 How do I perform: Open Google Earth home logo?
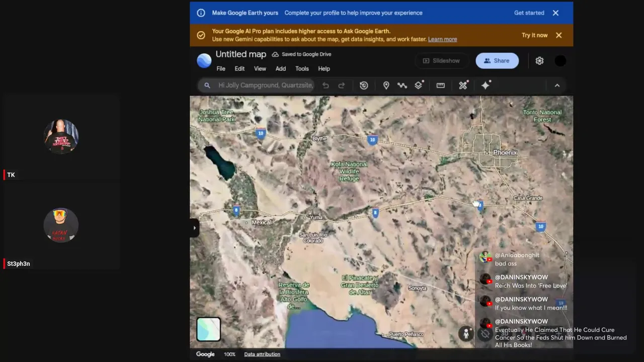[204, 61]
